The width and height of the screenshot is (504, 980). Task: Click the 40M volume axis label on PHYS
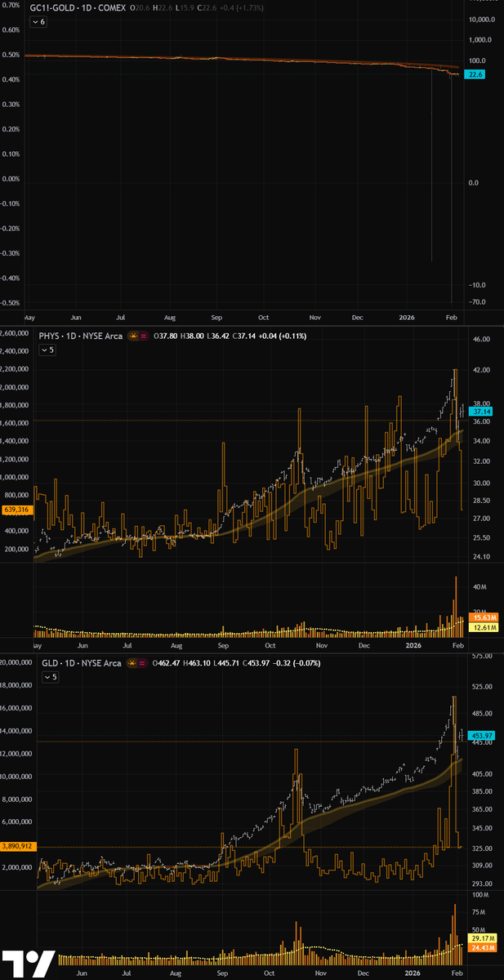479,587
